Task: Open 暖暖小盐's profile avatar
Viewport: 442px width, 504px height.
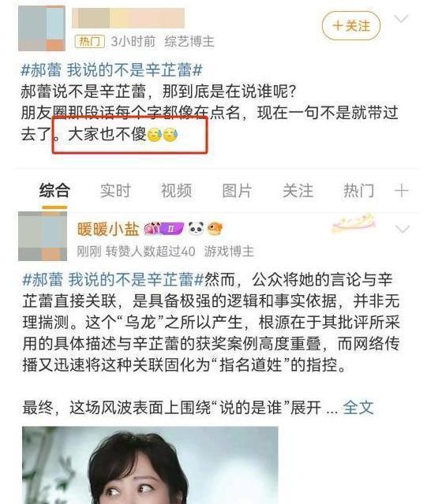Action: pos(43,236)
